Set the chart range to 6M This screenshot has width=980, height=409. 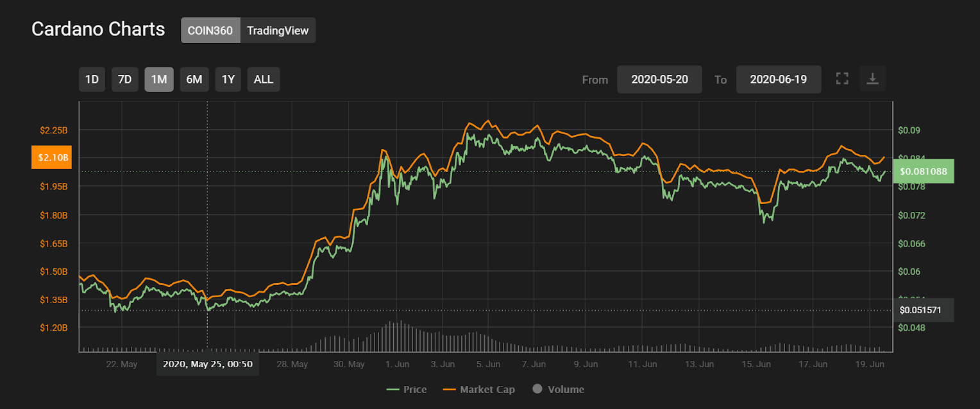point(194,80)
